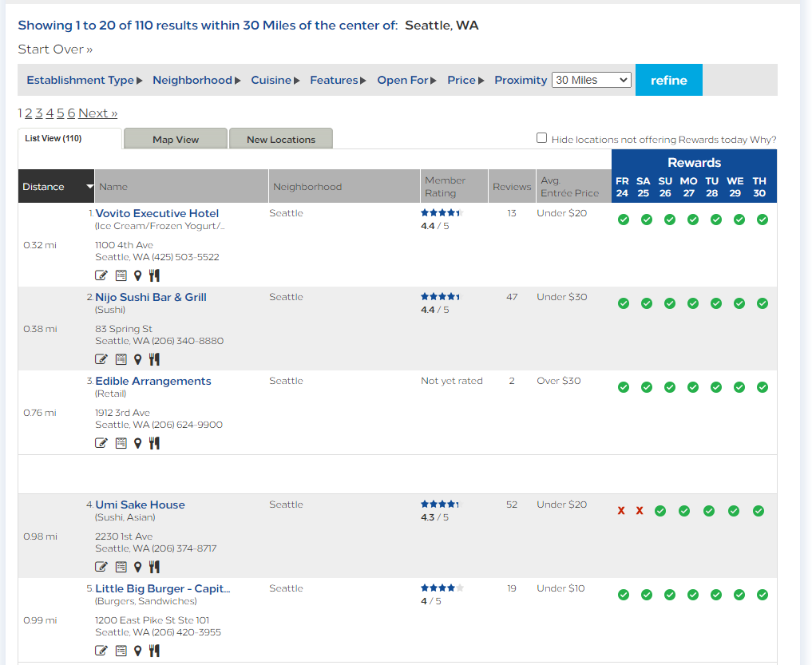Click fork and knife icon for Nijo Sushi Bar

[154, 359]
